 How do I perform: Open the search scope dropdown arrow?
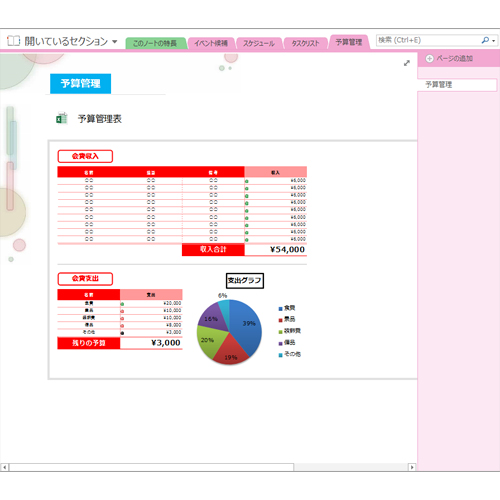pyautogui.click(x=494, y=41)
